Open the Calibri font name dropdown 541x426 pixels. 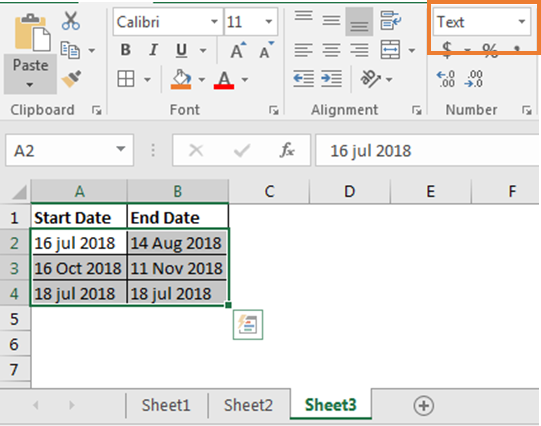tap(214, 22)
